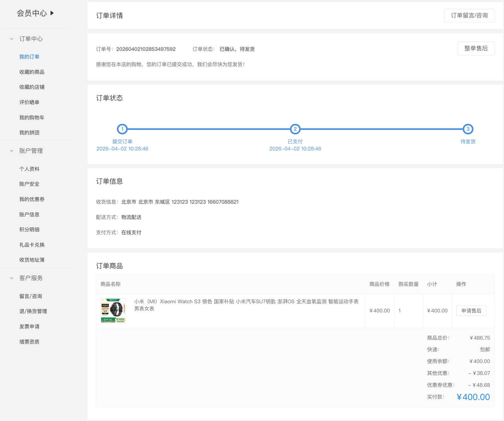
Task: Go to 我的订单 in sidebar
Action: 29,57
